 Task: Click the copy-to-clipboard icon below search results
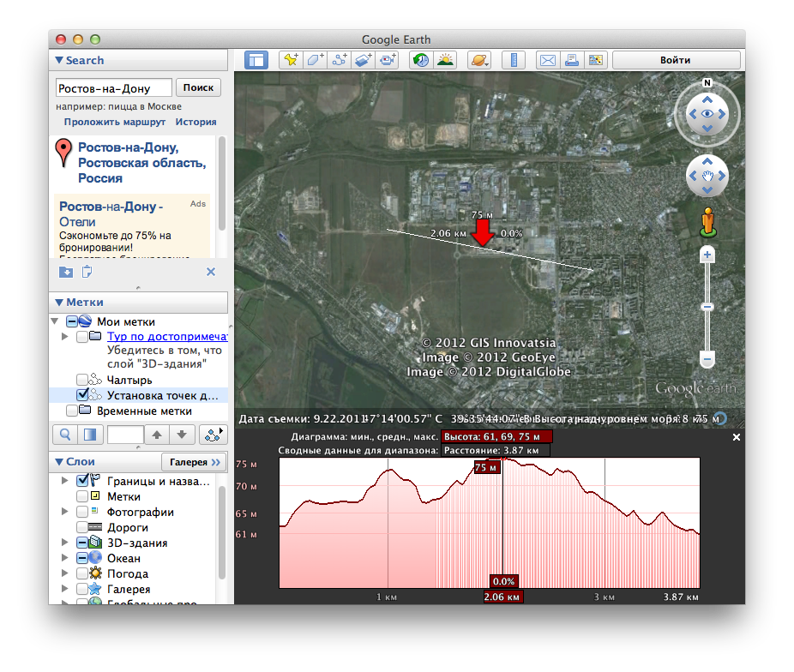point(87,272)
